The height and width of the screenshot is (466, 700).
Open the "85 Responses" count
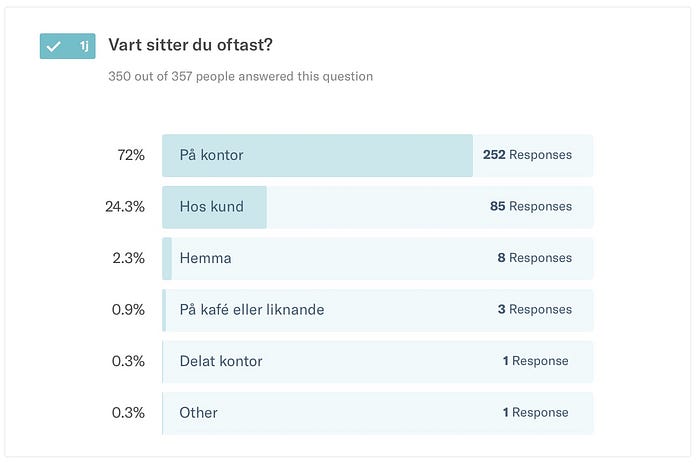tap(530, 207)
